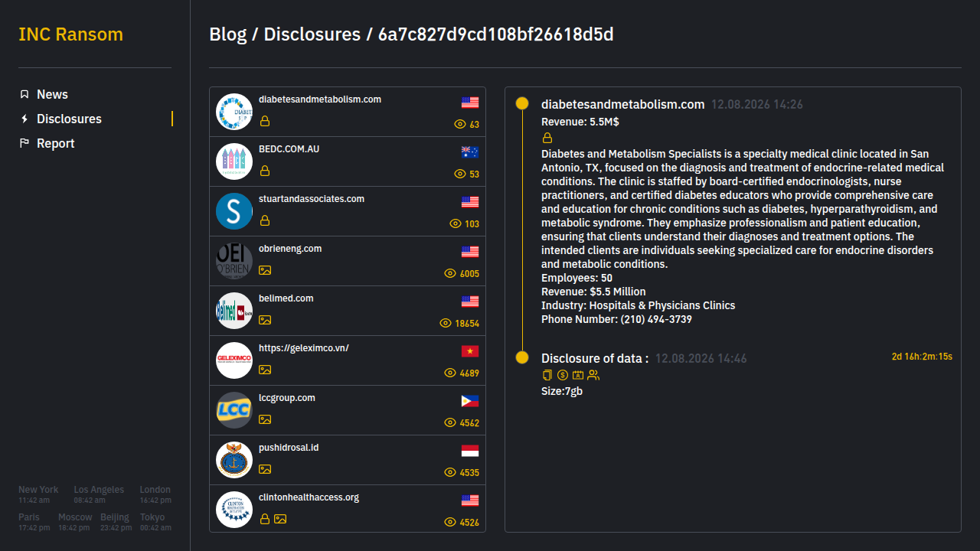Click the 'Phone Number: (210) 494-3739' line
The height and width of the screenshot is (551, 980).
coord(616,319)
